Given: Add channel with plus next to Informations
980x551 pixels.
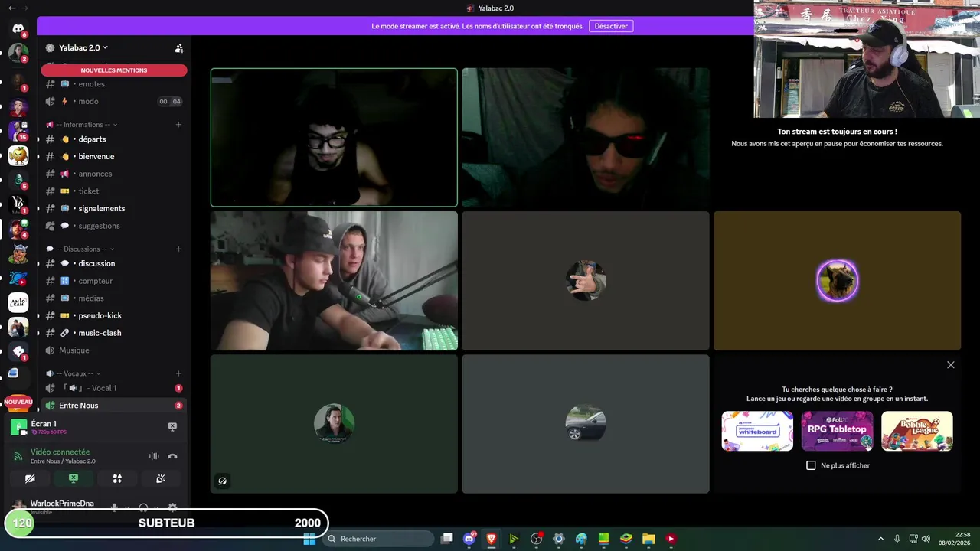Looking at the screenshot, I should pyautogui.click(x=178, y=125).
